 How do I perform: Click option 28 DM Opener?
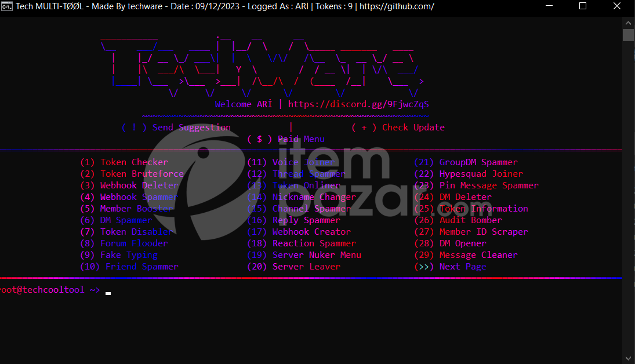[x=450, y=244]
